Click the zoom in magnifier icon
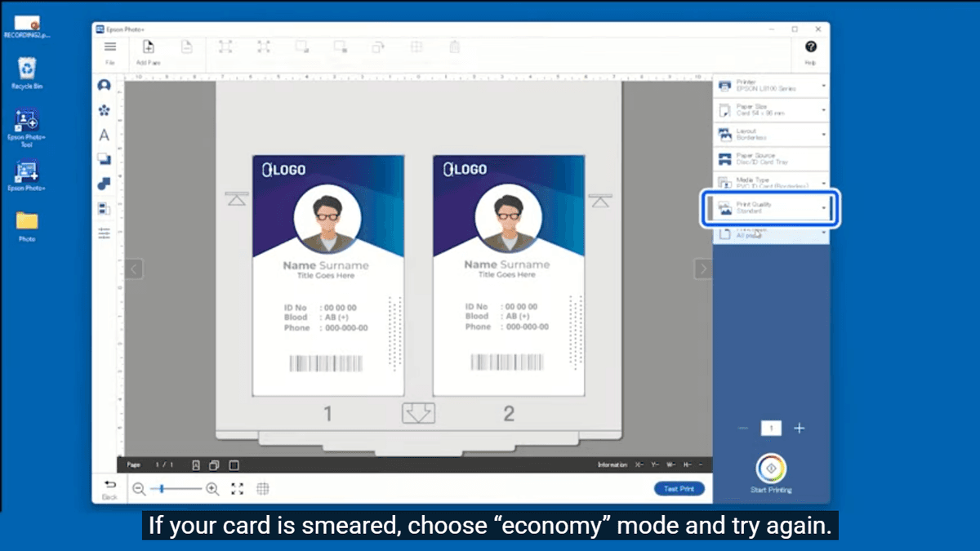This screenshot has height=551, width=980. pyautogui.click(x=212, y=489)
